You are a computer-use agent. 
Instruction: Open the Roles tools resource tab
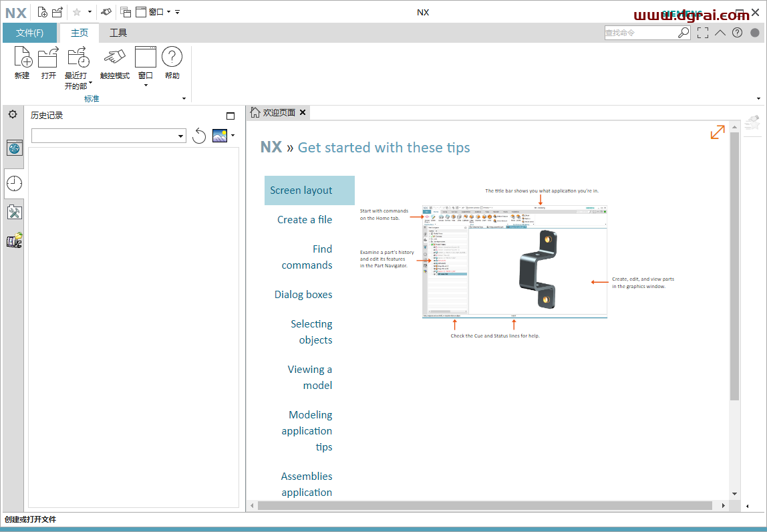[14, 212]
